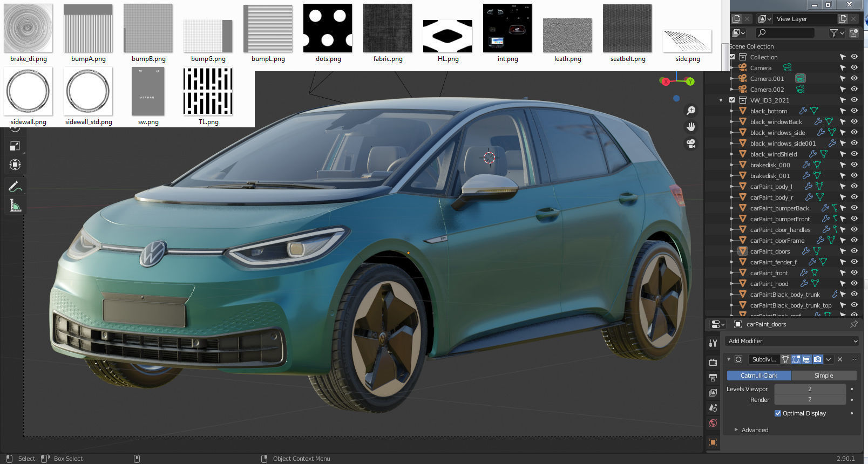Open the View Layer properties tab
This screenshot has width=868, height=464.
[713, 392]
